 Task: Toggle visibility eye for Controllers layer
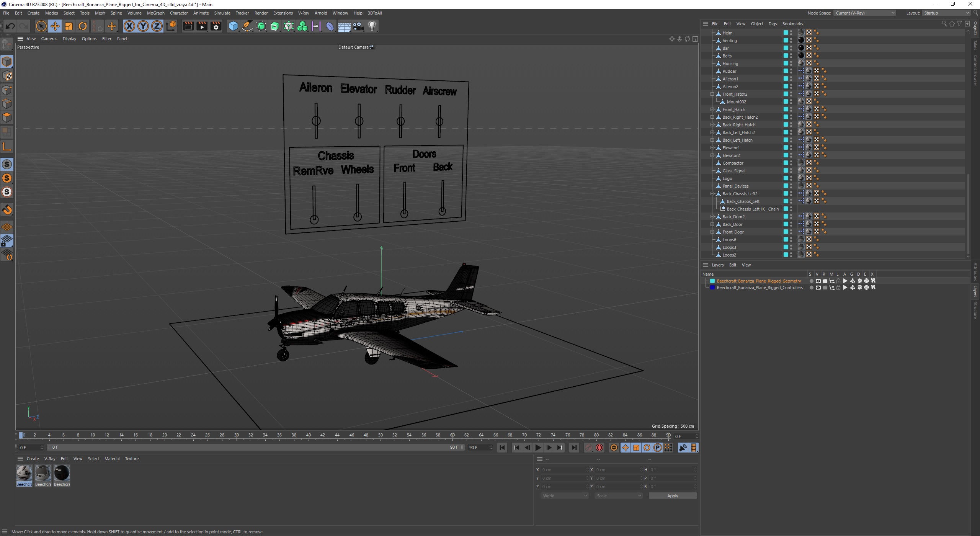[818, 288]
